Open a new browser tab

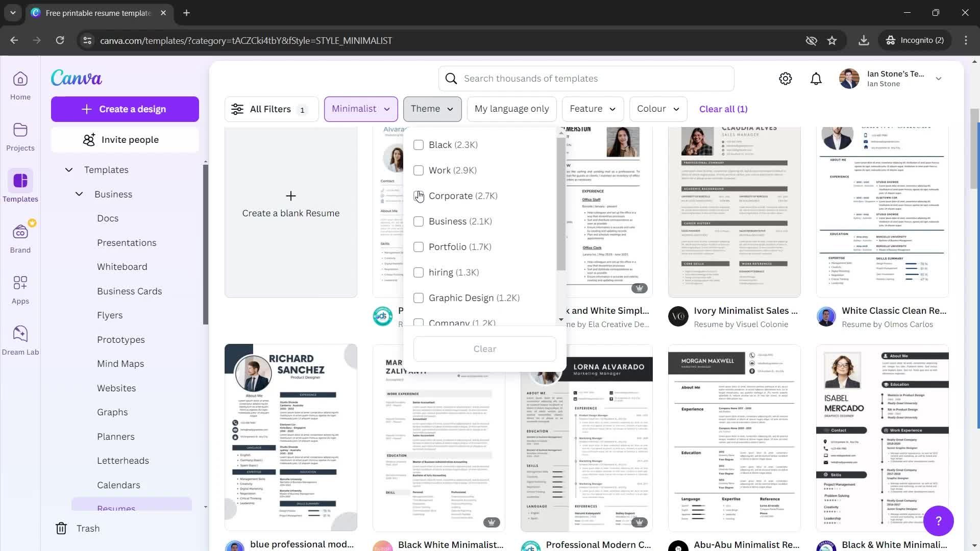(186, 13)
